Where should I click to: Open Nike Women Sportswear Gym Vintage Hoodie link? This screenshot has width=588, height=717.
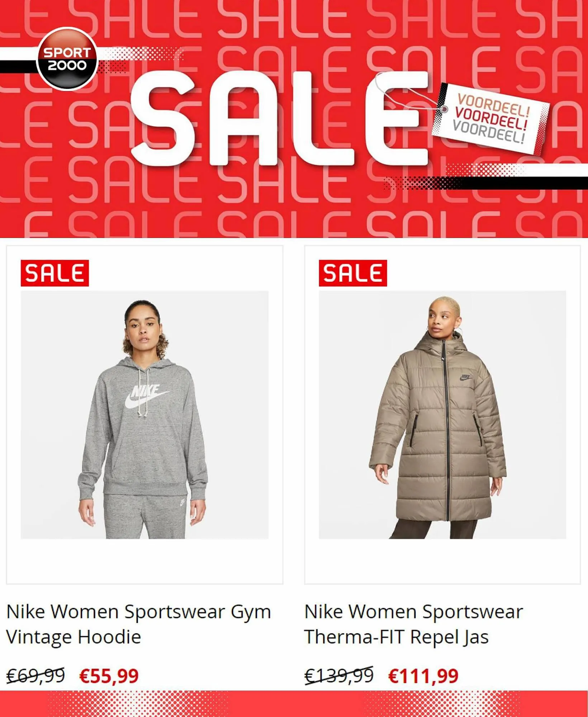139,624
